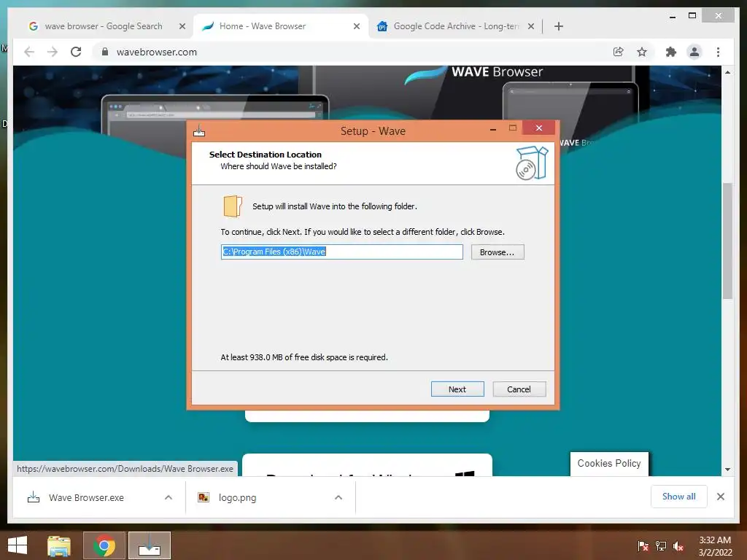Viewport: 747px width, 560px height.
Task: Click the network tray icon
Action: pos(661,546)
